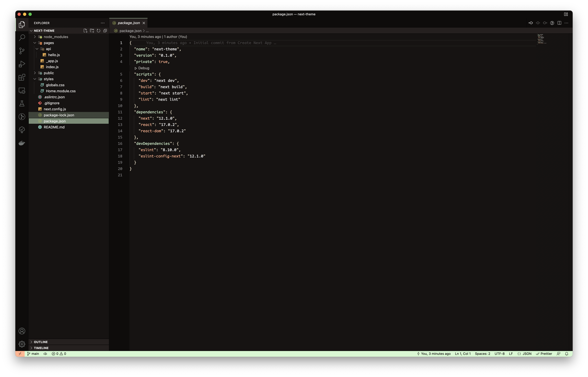This screenshot has height=377, width=588.
Task: Open the Search view in activity bar
Action: tap(22, 38)
